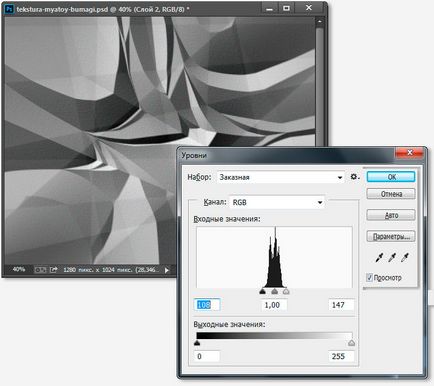
Task: Minimize the tekstura-myatoy-bumagi.psd document window
Action: (x=269, y=8)
